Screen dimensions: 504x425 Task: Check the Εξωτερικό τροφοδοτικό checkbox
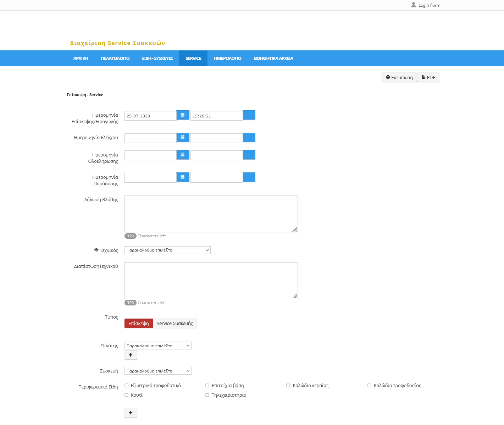tap(127, 386)
